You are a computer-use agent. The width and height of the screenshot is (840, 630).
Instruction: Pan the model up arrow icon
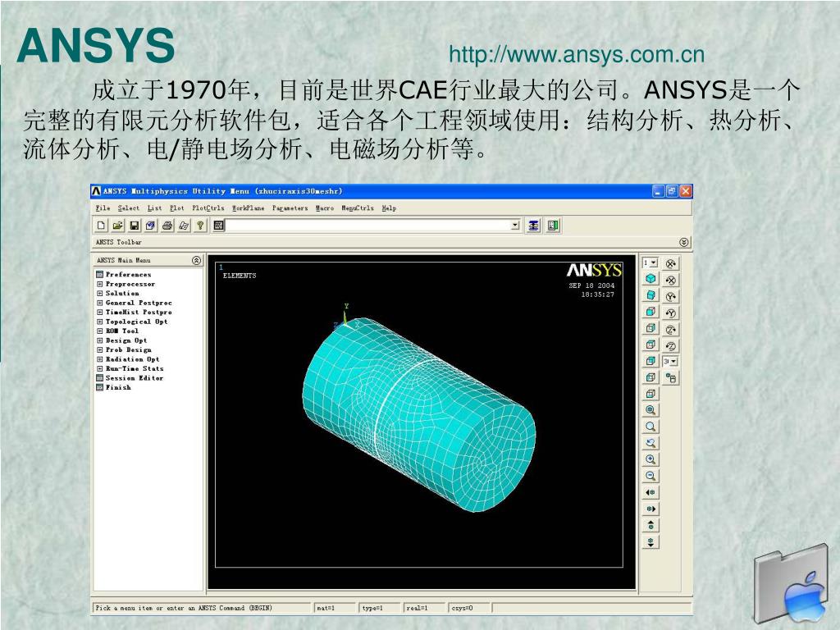651,526
